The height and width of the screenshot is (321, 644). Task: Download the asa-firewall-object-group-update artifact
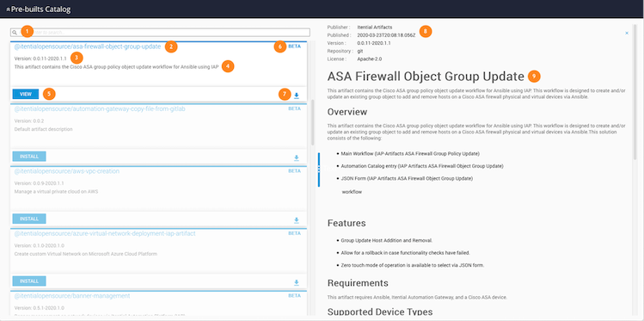pos(297,96)
